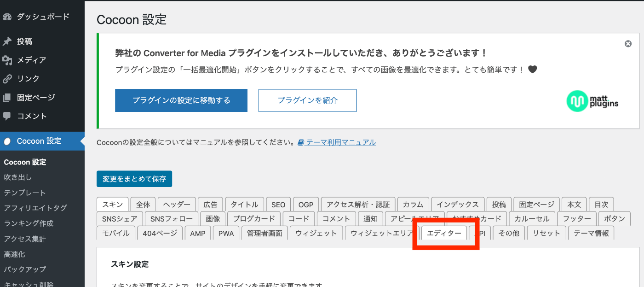Click the pages icon beside 固定ページ
Image resolution: width=644 pixels, height=287 pixels.
(x=7, y=98)
